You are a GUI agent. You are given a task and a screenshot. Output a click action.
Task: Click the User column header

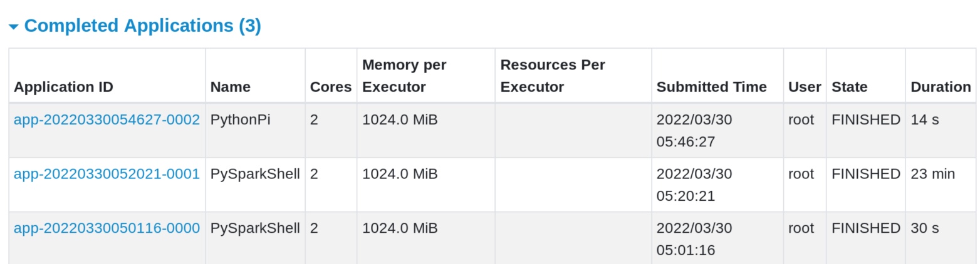[x=805, y=87]
